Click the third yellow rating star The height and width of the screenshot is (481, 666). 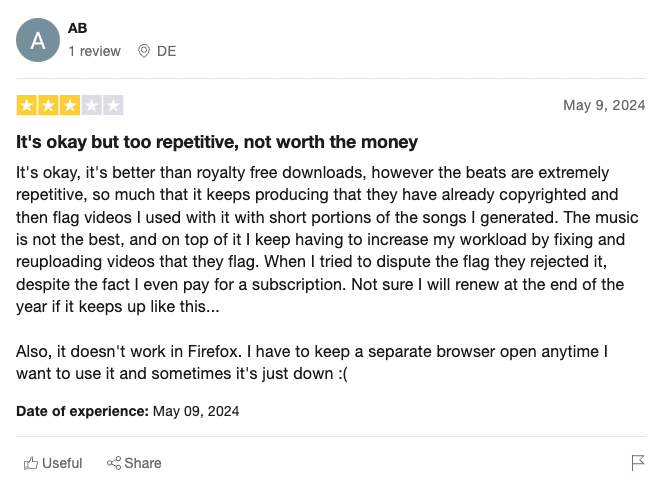(x=70, y=105)
